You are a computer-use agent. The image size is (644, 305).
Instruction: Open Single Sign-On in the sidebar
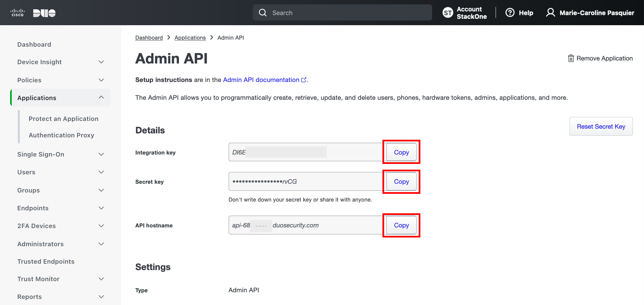pyautogui.click(x=41, y=155)
